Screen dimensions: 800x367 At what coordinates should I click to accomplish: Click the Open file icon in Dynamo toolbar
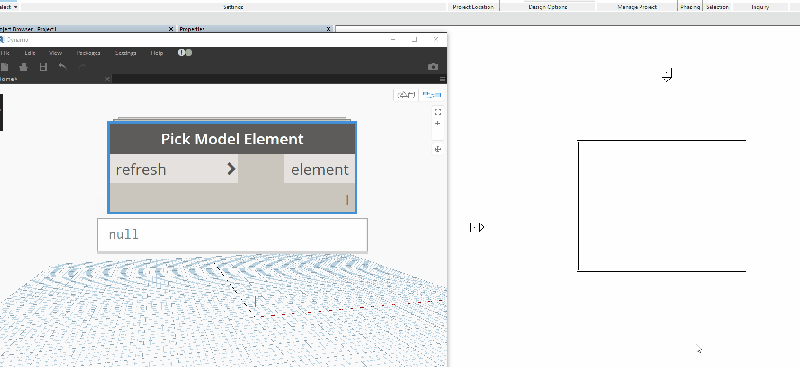coord(23,67)
